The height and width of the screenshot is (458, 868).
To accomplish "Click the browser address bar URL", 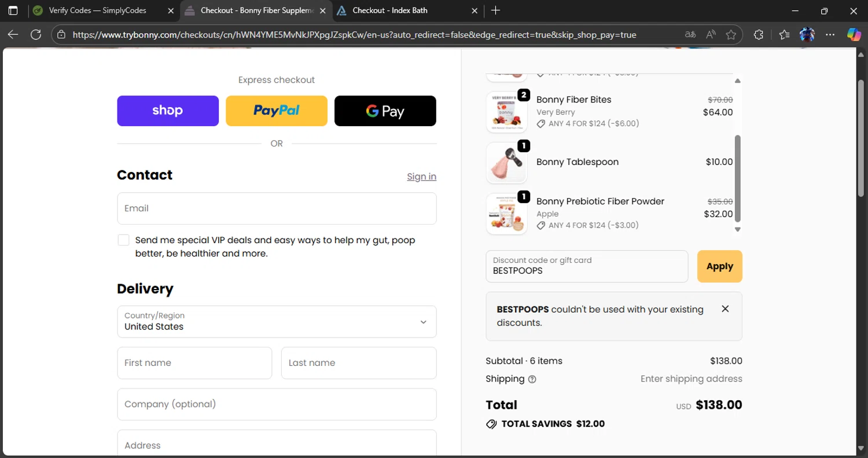I will [354, 35].
